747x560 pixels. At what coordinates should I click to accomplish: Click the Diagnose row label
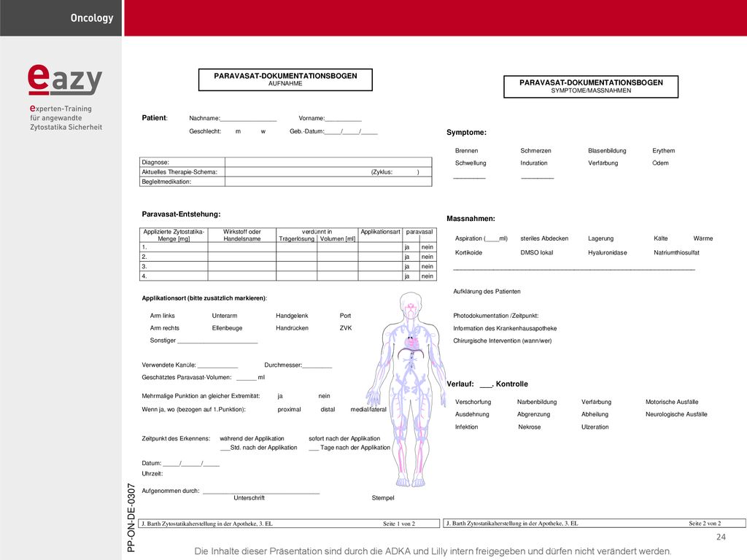[155, 163]
